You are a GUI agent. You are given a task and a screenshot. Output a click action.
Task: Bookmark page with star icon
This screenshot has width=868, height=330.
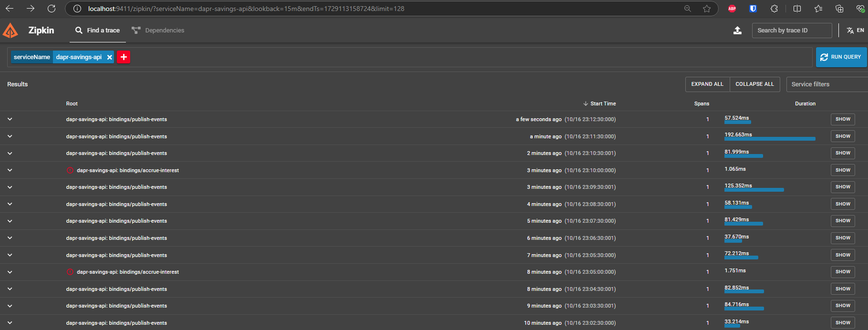pyautogui.click(x=707, y=9)
